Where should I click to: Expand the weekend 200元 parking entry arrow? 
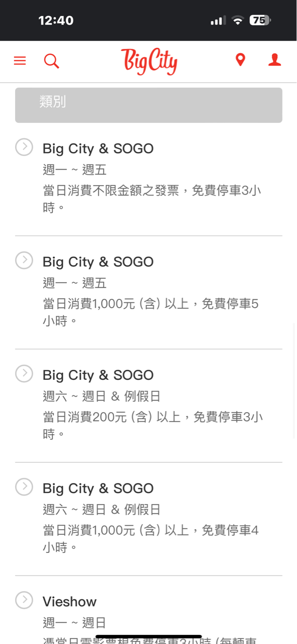click(24, 373)
